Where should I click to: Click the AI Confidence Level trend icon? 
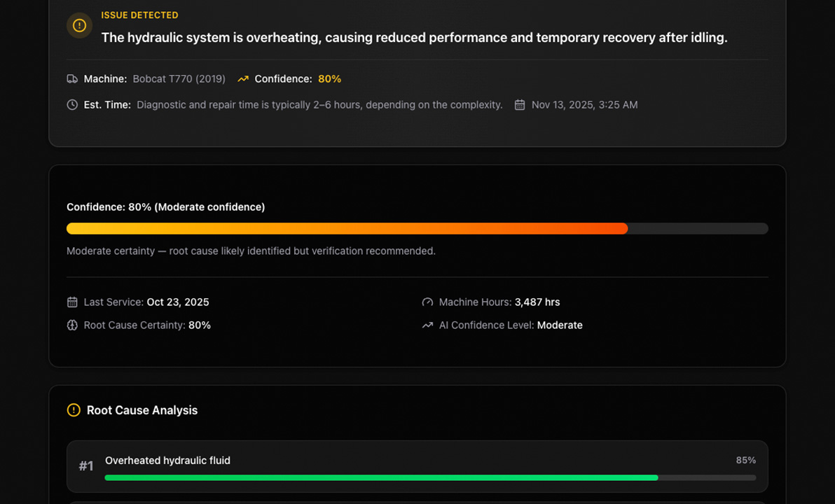click(427, 325)
